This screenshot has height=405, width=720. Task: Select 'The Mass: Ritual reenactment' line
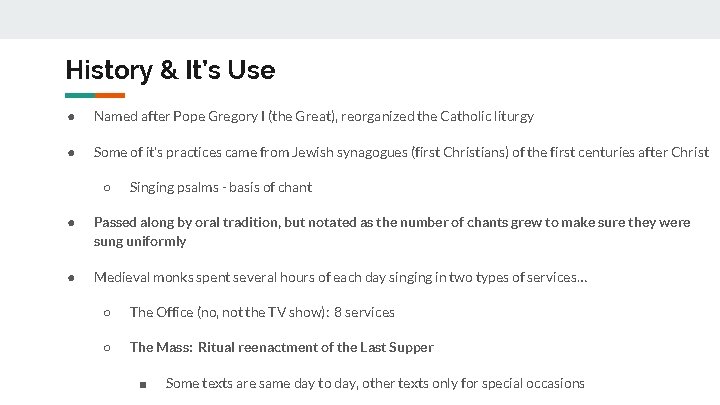[281, 347]
